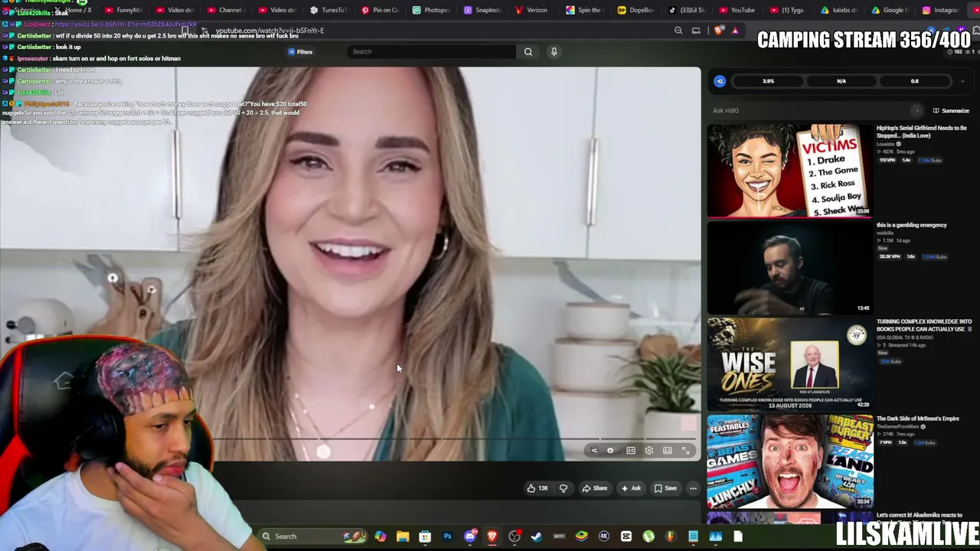This screenshot has width=980, height=551.
Task: Click the zoom magnifier icon in address bar
Action: point(678,31)
